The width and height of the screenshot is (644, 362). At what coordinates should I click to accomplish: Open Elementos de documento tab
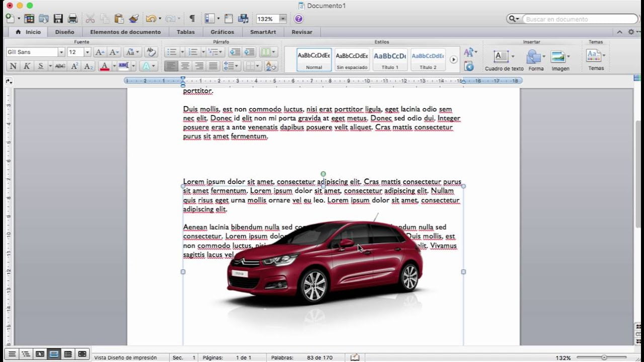125,32
